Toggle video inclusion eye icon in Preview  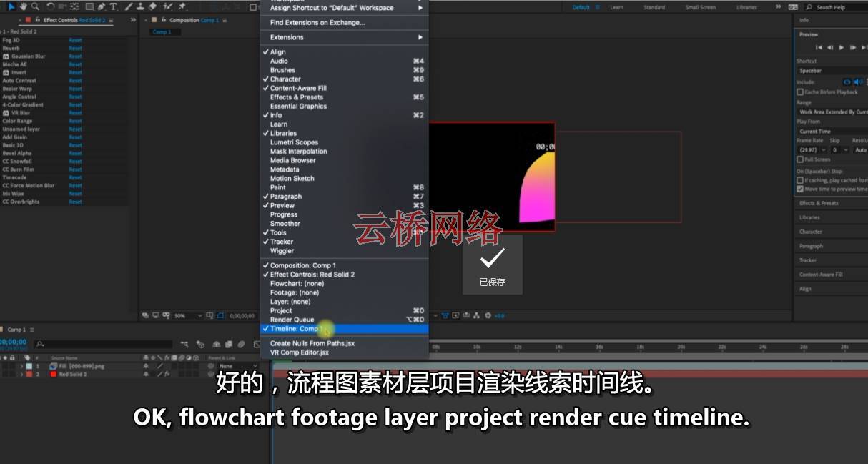[848, 82]
